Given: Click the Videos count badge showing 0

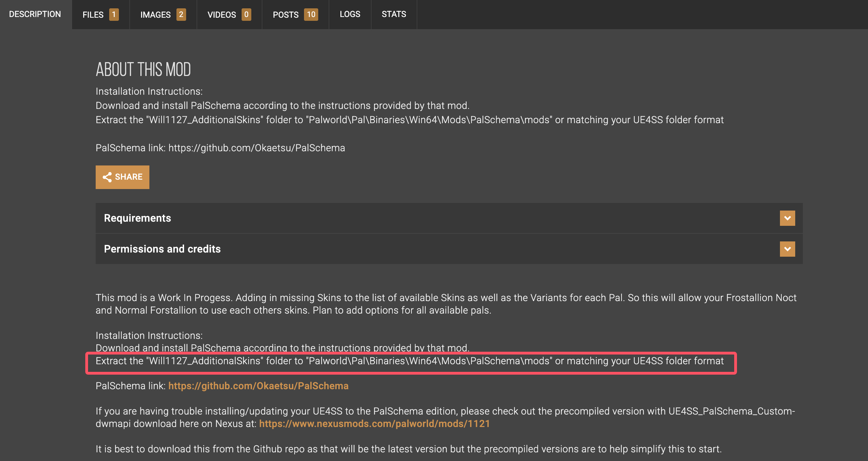Looking at the screenshot, I should tap(246, 15).
